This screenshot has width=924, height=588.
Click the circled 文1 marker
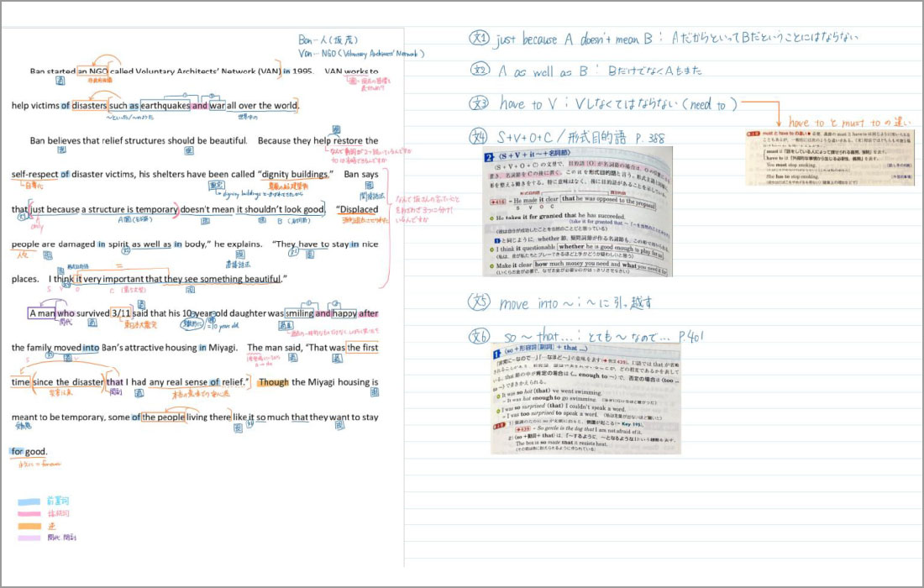click(x=479, y=39)
